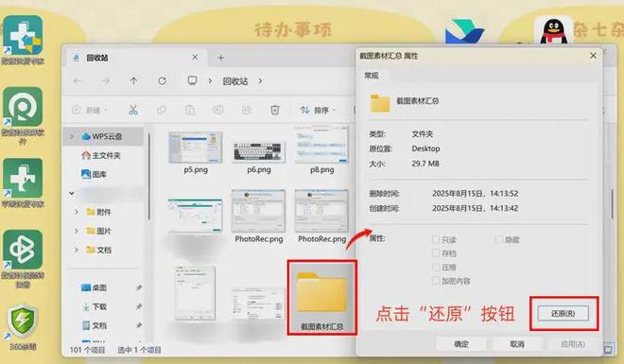Go up one folder level with the up arrow
This screenshot has width=624, height=364.
(x=133, y=80)
